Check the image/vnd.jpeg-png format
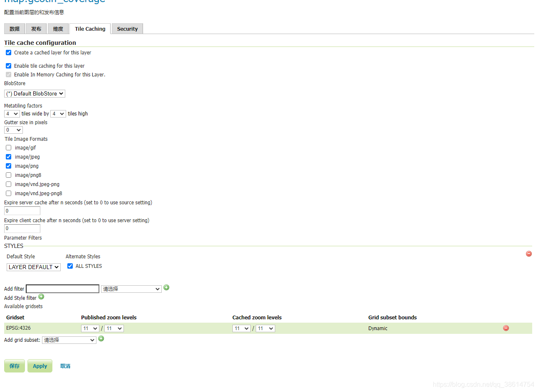Image resolution: width=538 pixels, height=392 pixels. 8,184
